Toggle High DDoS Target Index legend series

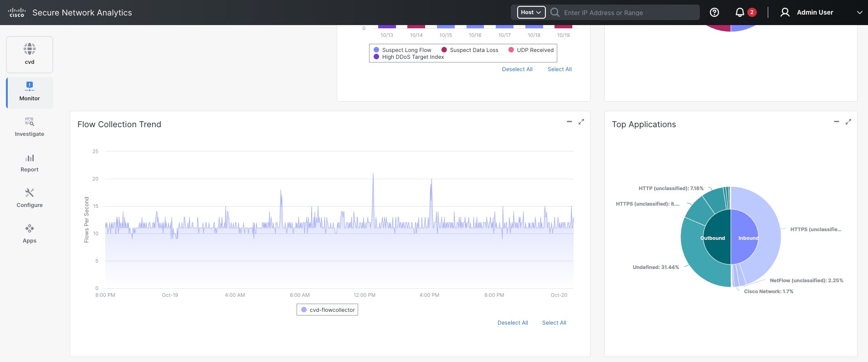(409, 57)
